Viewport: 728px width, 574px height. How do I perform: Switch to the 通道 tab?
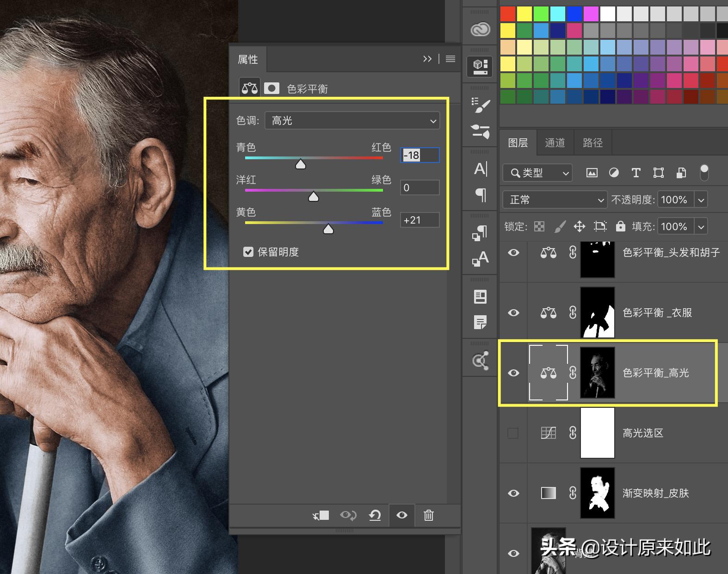tap(555, 143)
